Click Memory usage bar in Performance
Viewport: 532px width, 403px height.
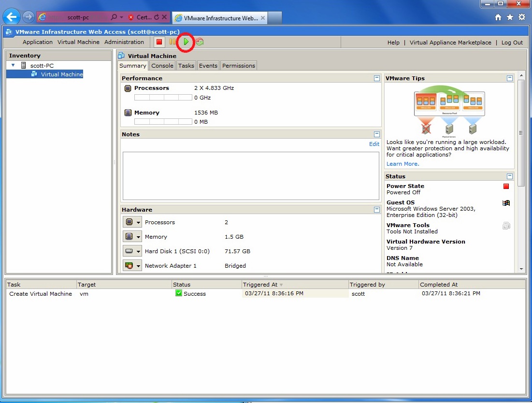coord(163,122)
